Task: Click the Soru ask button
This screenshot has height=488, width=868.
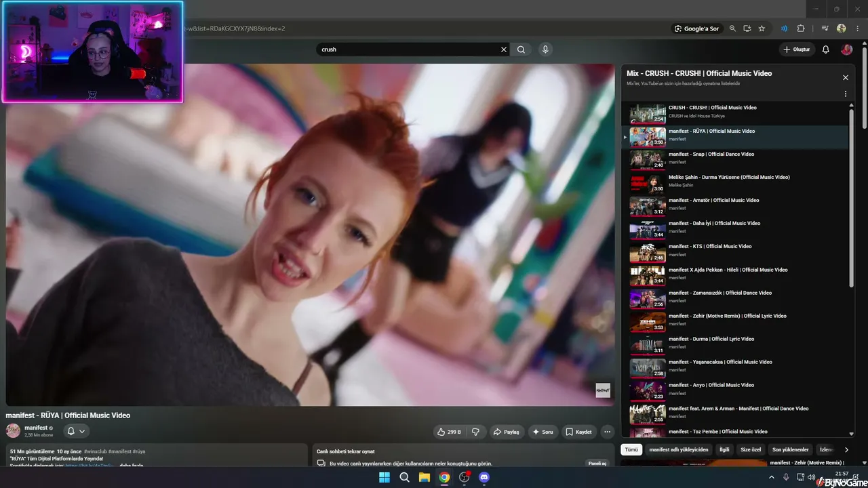Action: (542, 432)
